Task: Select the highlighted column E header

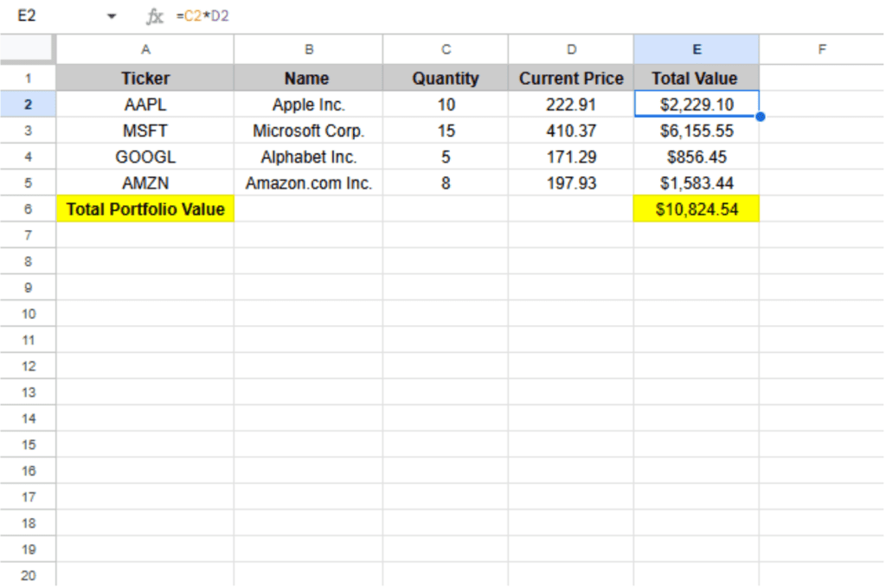Action: (696, 49)
